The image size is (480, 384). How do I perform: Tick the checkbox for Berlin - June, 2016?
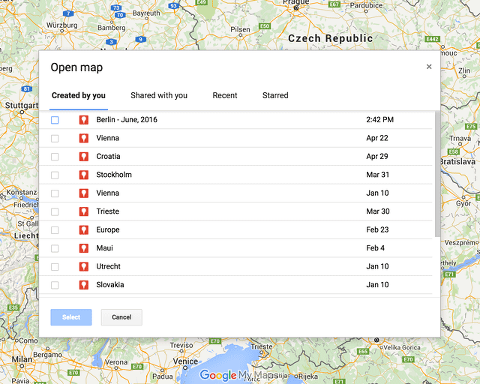click(55, 120)
